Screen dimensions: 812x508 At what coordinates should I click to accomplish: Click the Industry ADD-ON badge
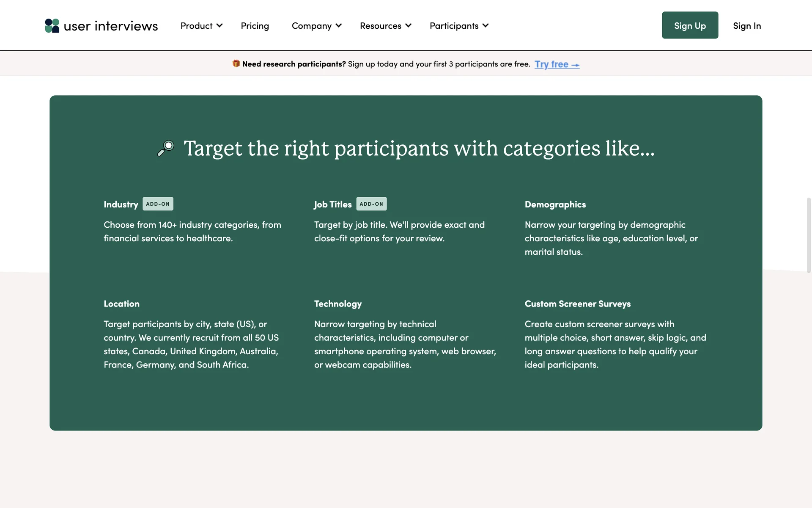(158, 204)
